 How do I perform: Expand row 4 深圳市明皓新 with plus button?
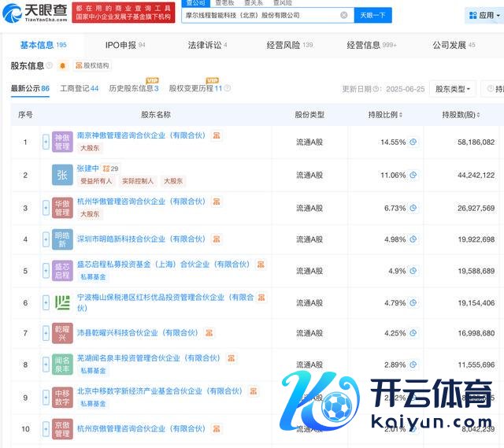click(46, 239)
